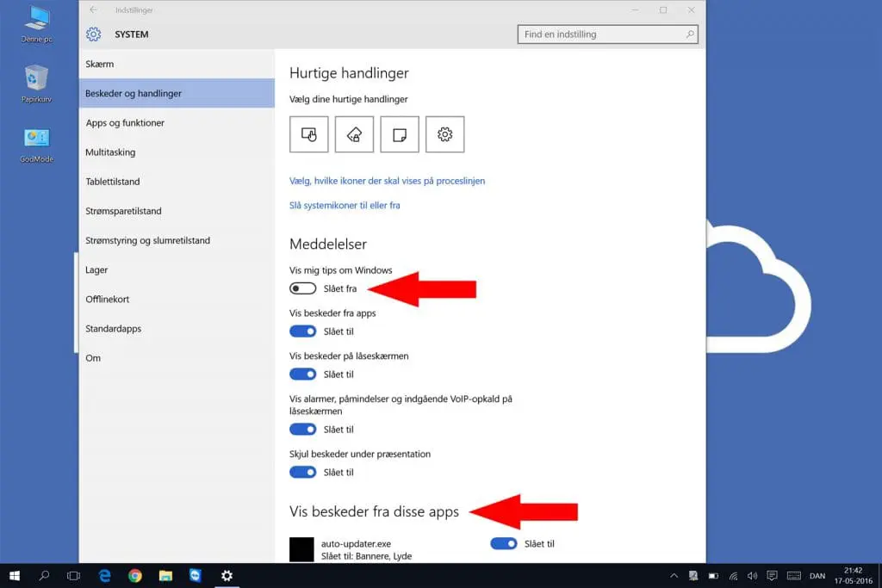Select the Tablet mode quick action icon
Viewport: 882px width, 588px height.
coord(308,134)
